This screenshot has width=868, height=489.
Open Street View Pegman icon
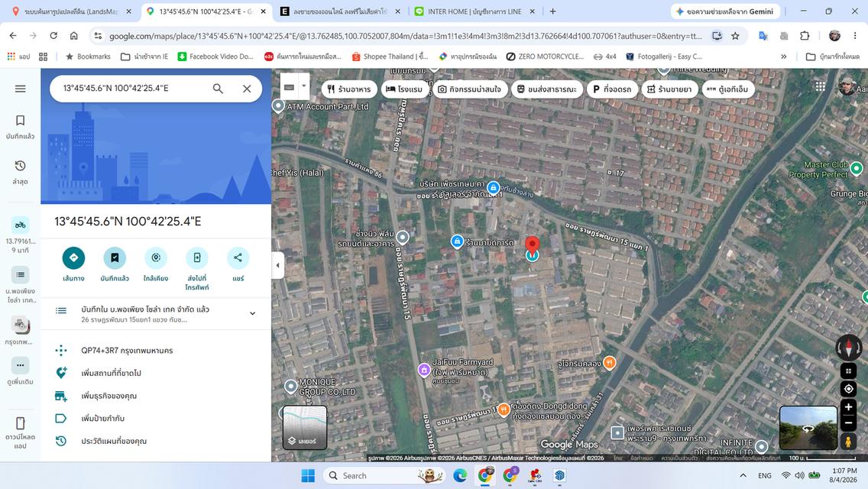click(849, 442)
